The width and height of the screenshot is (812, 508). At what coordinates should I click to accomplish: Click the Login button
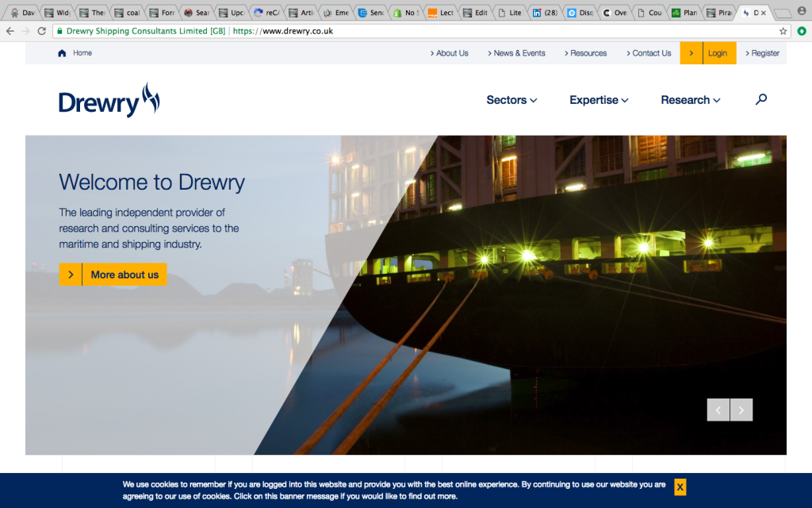[x=718, y=52]
